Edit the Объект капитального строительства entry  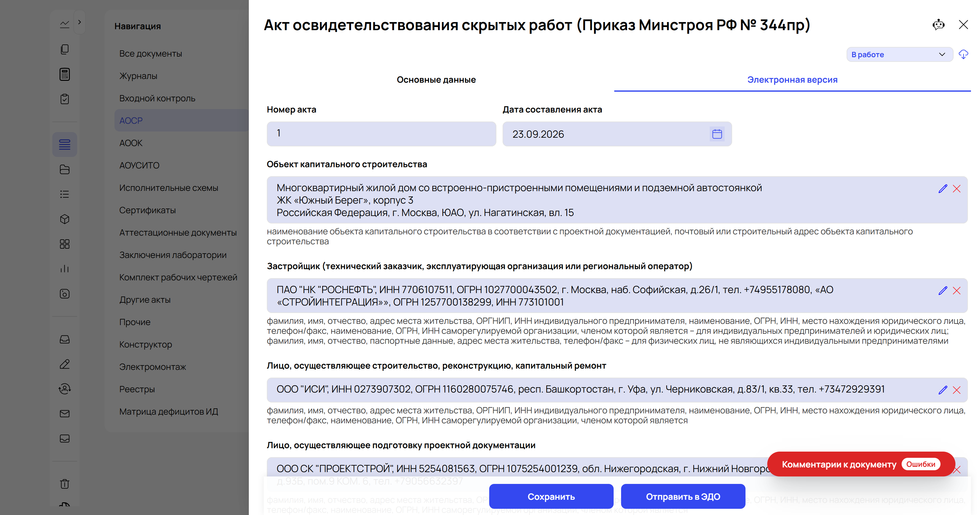(943, 189)
